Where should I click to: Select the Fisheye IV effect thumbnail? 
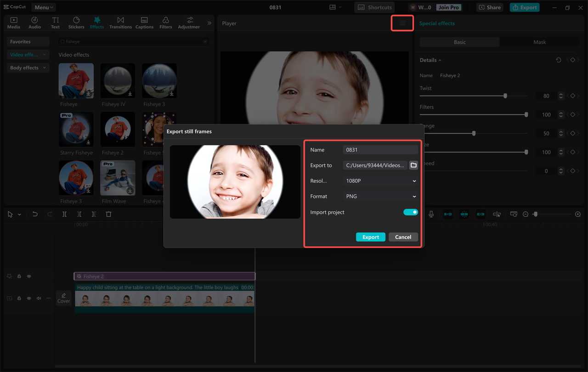pos(118,81)
